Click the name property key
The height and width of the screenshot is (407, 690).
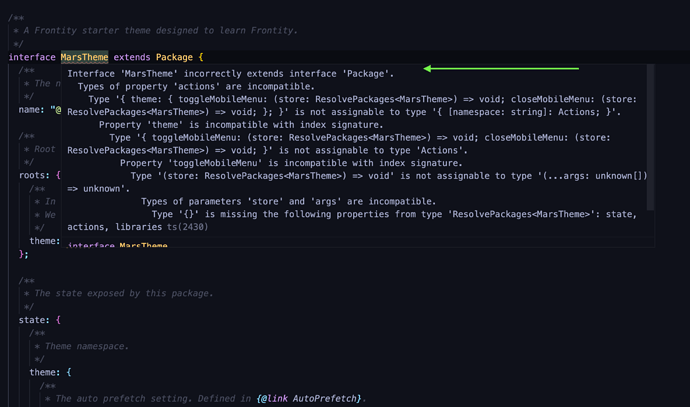pyautogui.click(x=31, y=108)
